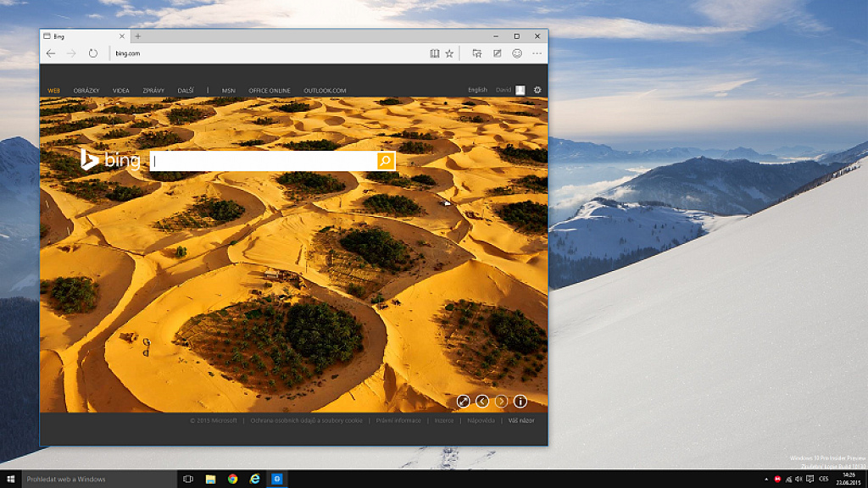Click the orange search magnifier button

[386, 161]
